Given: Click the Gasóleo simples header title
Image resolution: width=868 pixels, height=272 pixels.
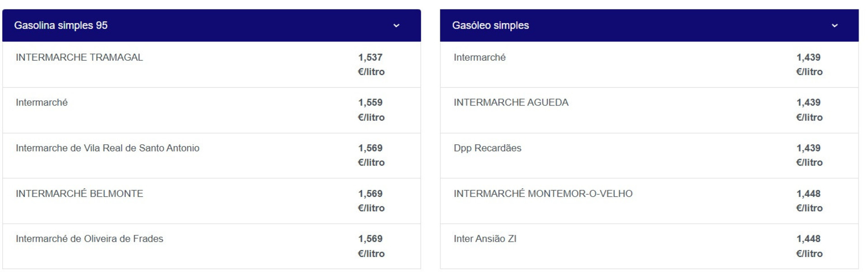Looking at the screenshot, I should point(491,26).
